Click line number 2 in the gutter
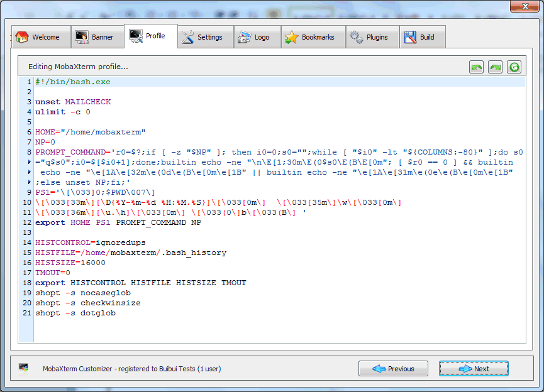This screenshot has width=544, height=392. [29, 92]
